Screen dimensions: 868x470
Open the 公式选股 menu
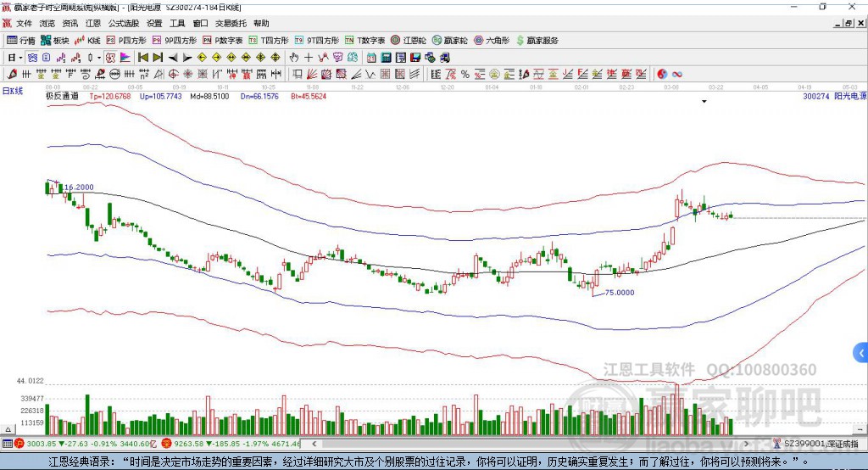124,23
